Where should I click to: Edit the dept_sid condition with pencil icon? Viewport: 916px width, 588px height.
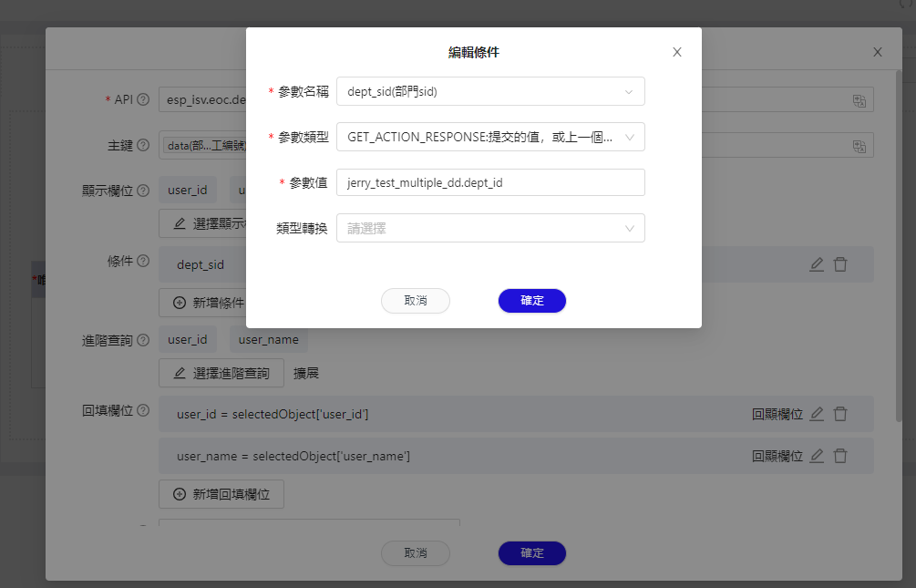[817, 264]
